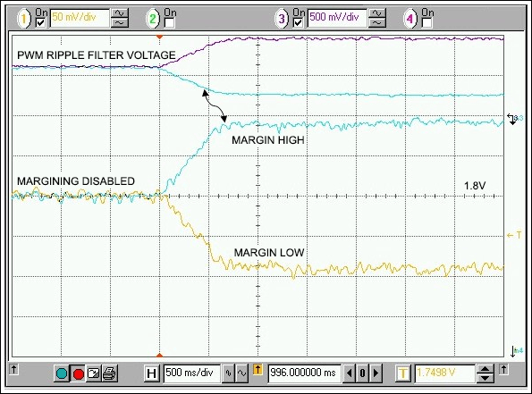The height and width of the screenshot is (394, 532).
Task: Click the channel 4 ground marker at bottom right
Action: pos(517,351)
